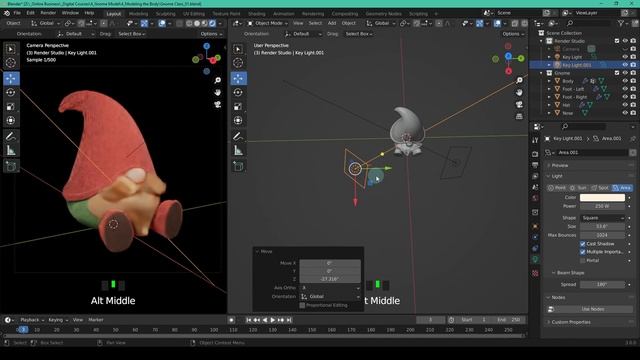Open the Marker menu in timeline
This screenshot has height=360, width=640.
point(96,320)
